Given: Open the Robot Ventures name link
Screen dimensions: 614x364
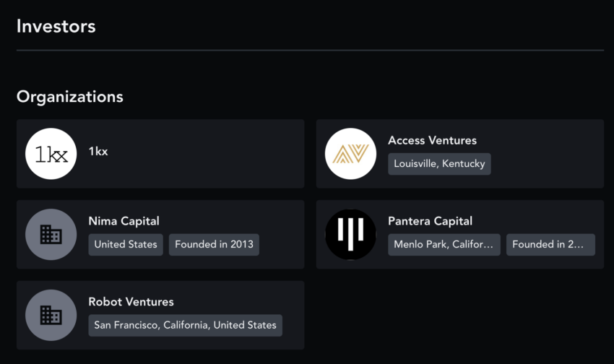Looking at the screenshot, I should click(131, 302).
